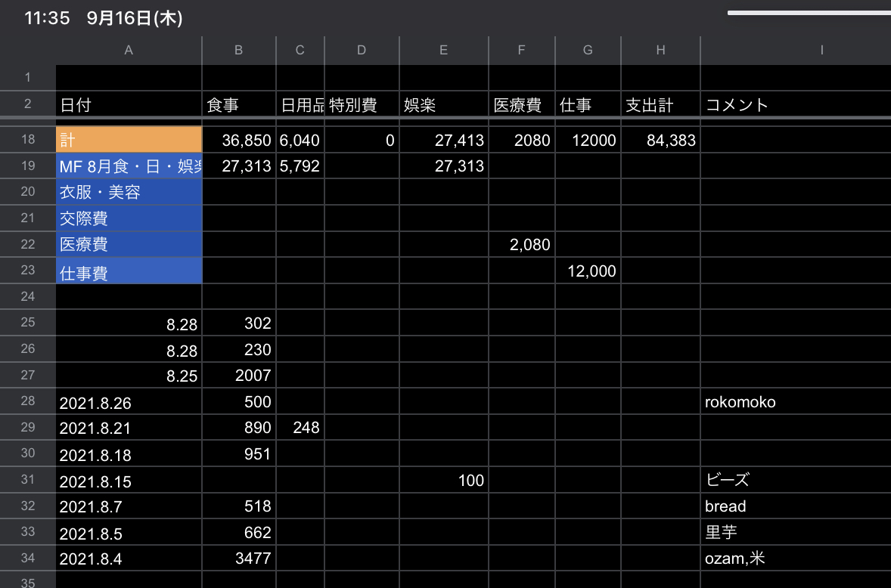This screenshot has width=891, height=588.
Task: Click row number 25
Action: point(27,323)
